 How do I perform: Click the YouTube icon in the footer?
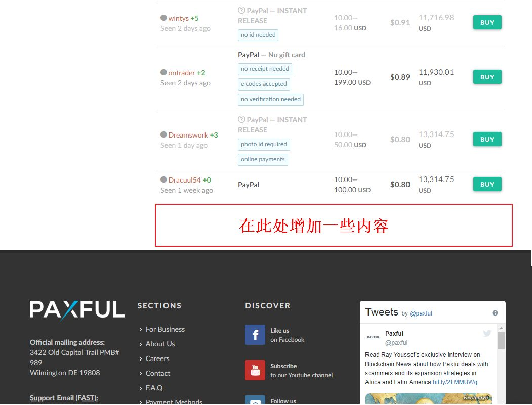pos(255,370)
